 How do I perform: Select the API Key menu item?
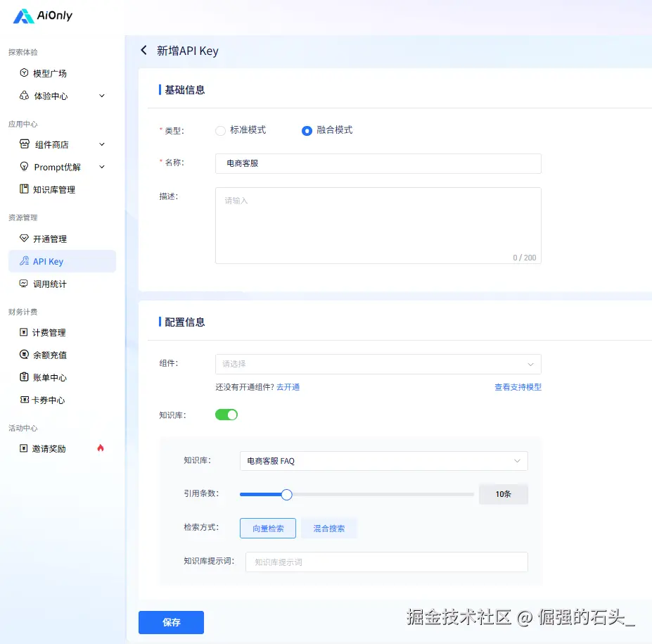pyautogui.click(x=62, y=261)
